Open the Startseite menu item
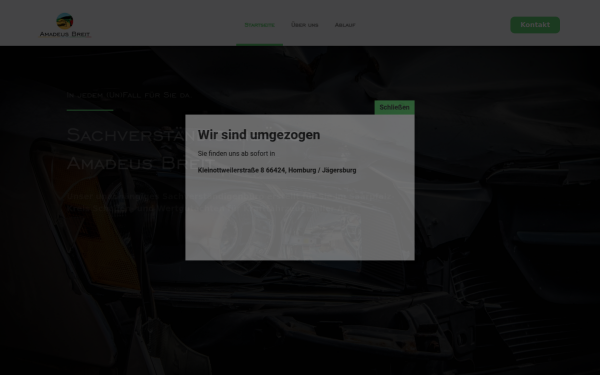The height and width of the screenshot is (375, 600). tap(259, 25)
